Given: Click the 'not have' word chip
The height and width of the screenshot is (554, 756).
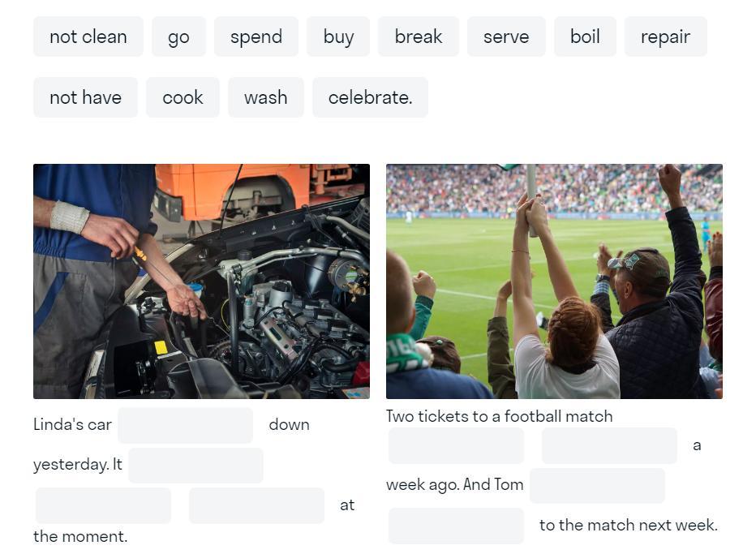Looking at the screenshot, I should coord(85,97).
